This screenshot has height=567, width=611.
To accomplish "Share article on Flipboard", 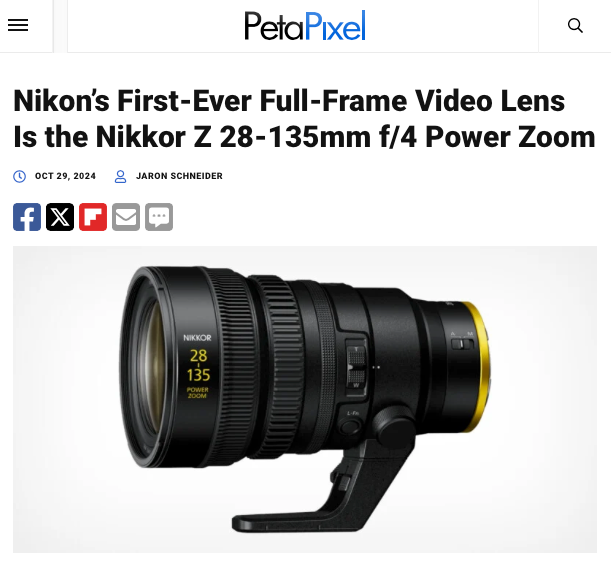I will (x=93, y=217).
